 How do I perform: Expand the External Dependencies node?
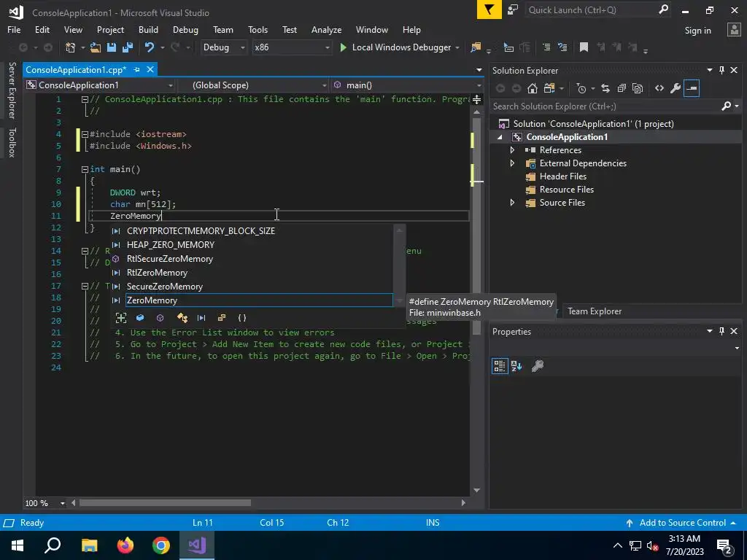click(512, 163)
